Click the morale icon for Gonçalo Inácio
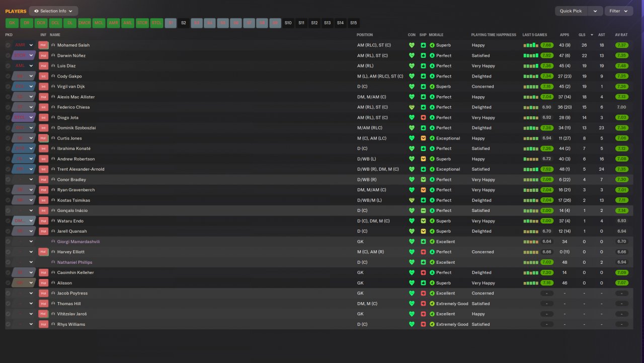The width and height of the screenshot is (644, 363). [432, 210]
